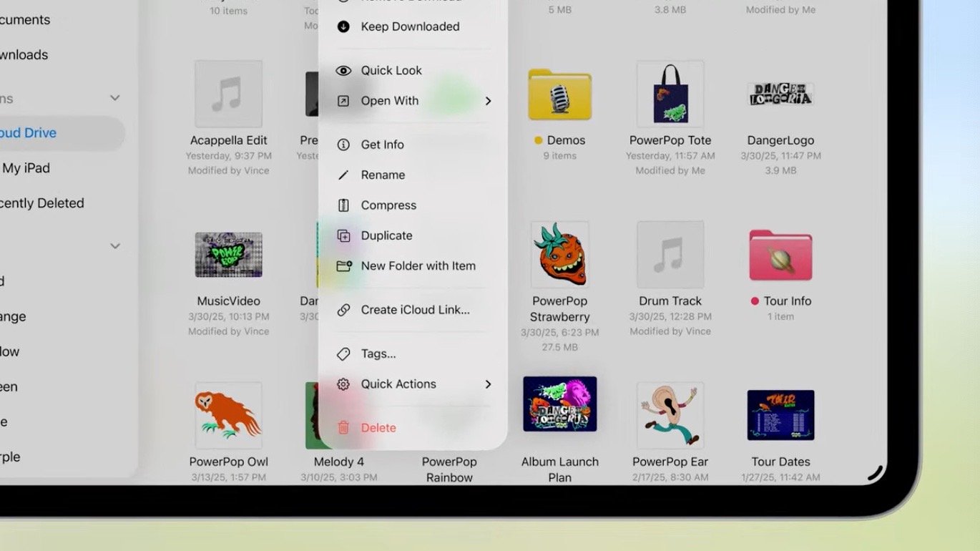Choose Quick Look from the context menu
This screenshot has height=551, width=980.
pyautogui.click(x=413, y=70)
